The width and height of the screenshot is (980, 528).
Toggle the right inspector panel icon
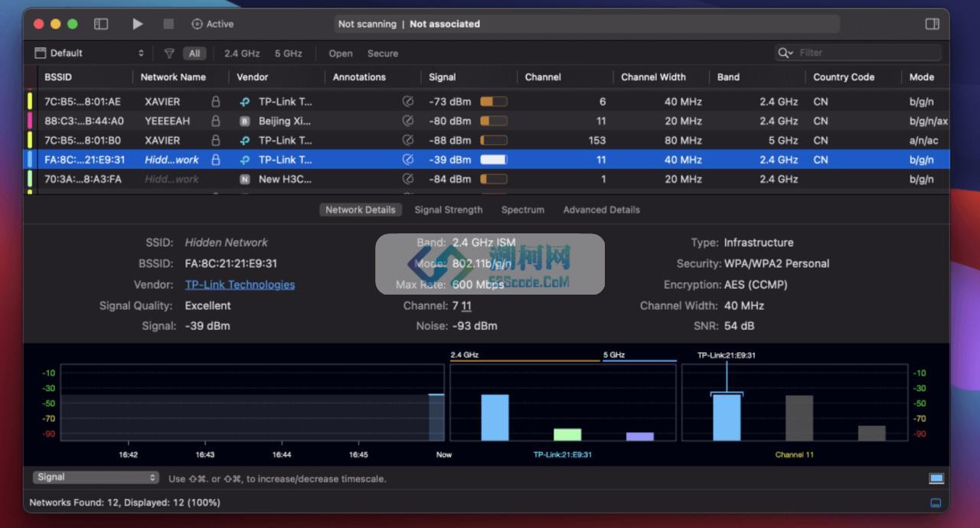pos(933,24)
